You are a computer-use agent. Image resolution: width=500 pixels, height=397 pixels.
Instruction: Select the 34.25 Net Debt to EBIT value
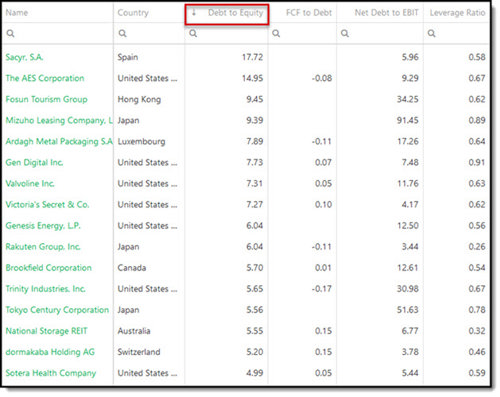(408, 99)
